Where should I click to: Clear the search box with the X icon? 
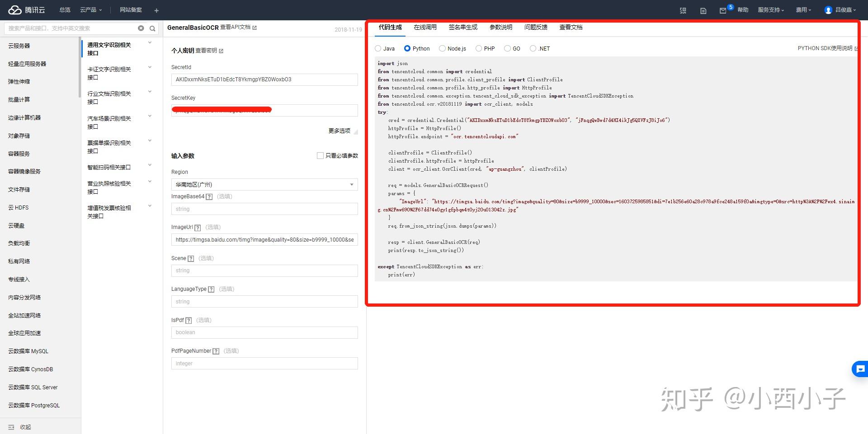point(141,28)
